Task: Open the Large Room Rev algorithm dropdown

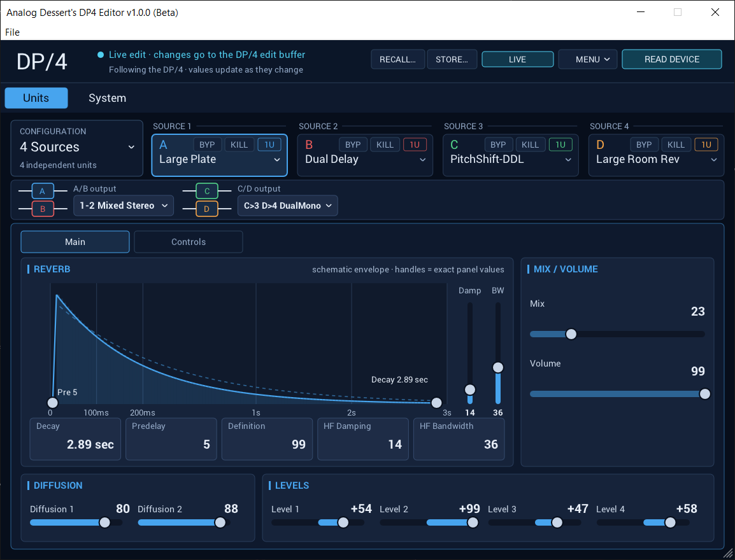Action: [x=656, y=160]
